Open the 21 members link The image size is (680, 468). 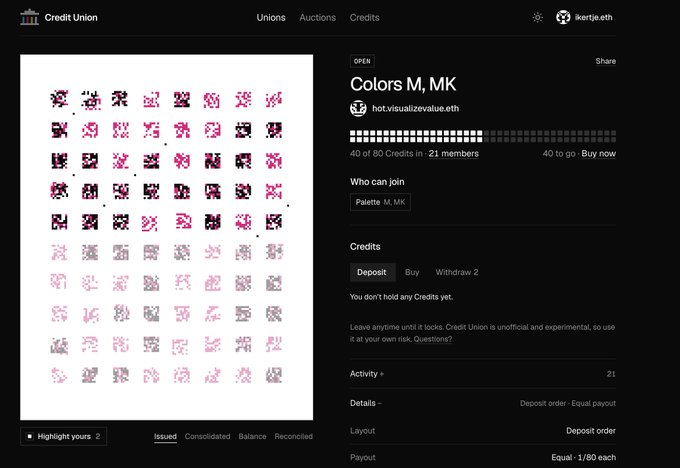click(x=454, y=154)
